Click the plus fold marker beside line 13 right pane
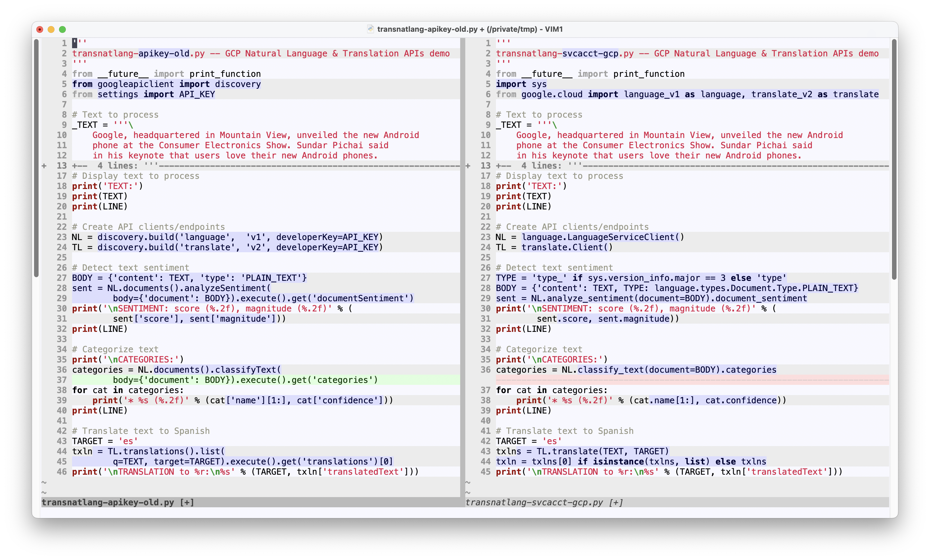The image size is (930, 560). click(x=468, y=166)
